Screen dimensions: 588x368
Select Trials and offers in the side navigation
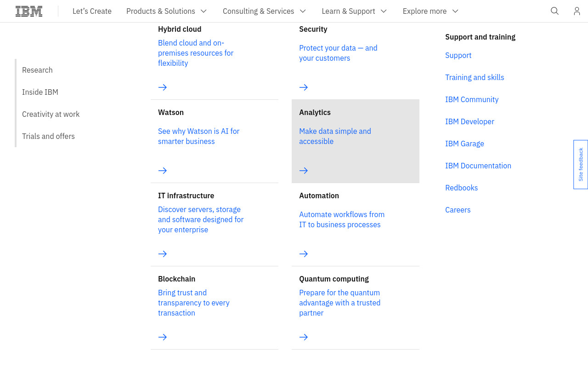pyautogui.click(x=48, y=136)
